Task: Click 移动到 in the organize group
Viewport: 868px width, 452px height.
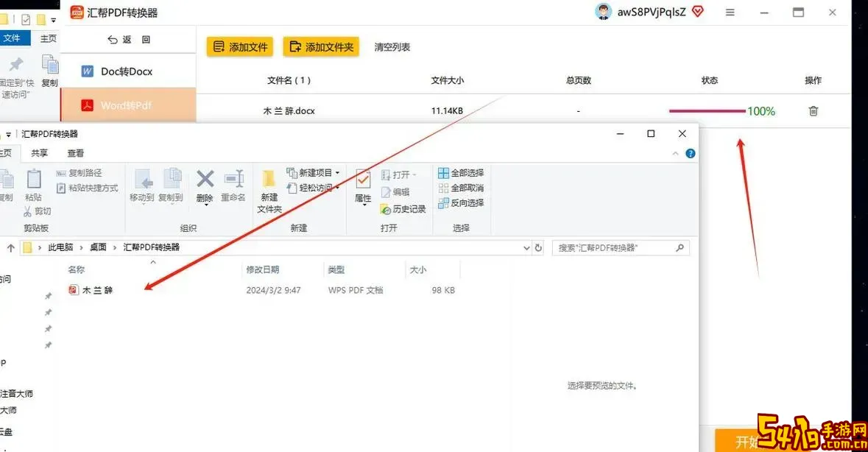Action: [x=141, y=186]
